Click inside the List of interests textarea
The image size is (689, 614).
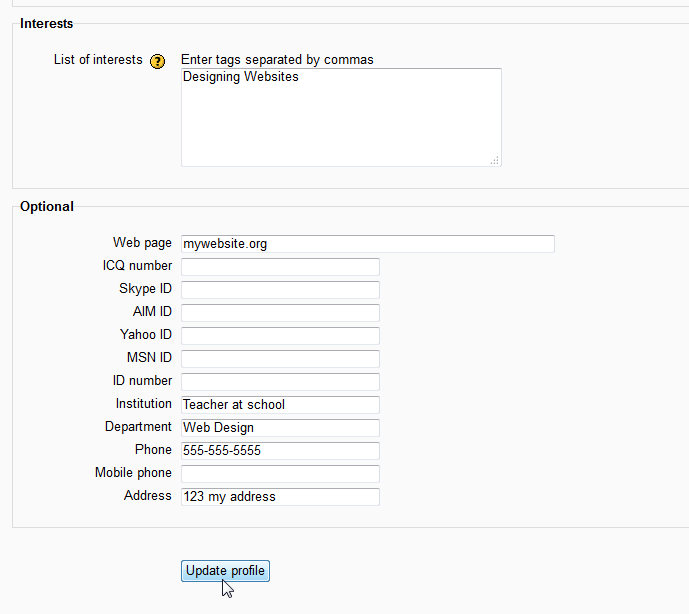[340, 117]
